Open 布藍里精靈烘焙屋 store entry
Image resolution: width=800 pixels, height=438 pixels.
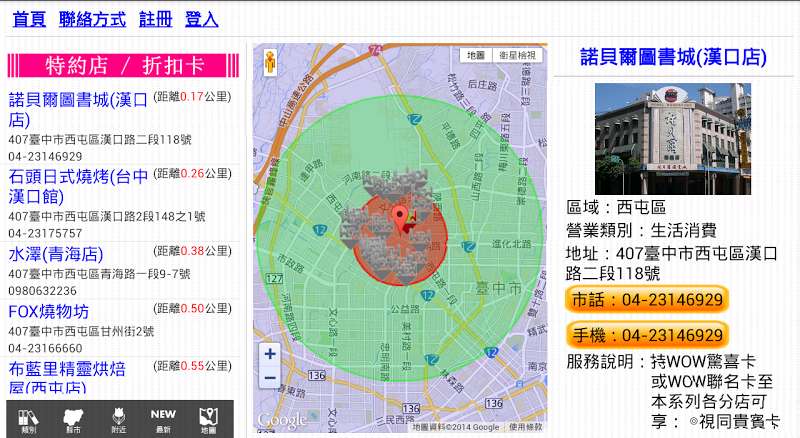(67, 378)
